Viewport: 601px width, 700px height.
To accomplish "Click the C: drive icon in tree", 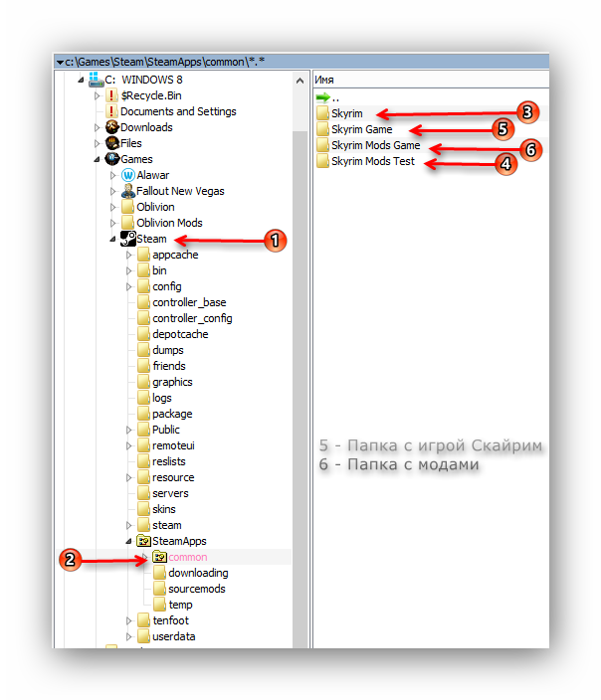I will [x=96, y=80].
